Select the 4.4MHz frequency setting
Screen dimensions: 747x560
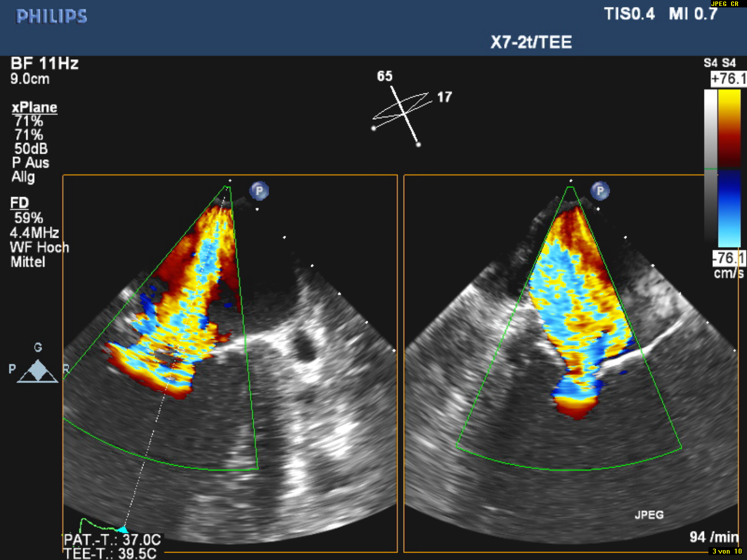point(35,233)
